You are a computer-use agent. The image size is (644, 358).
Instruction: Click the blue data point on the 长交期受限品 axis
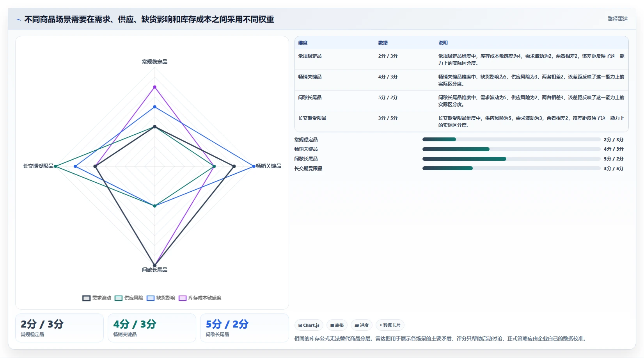(x=75, y=166)
